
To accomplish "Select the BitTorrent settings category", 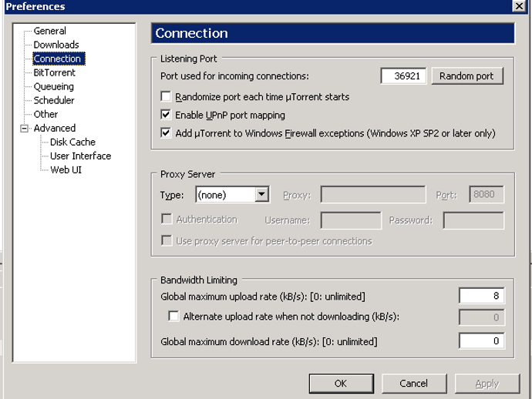I will (x=54, y=72).
